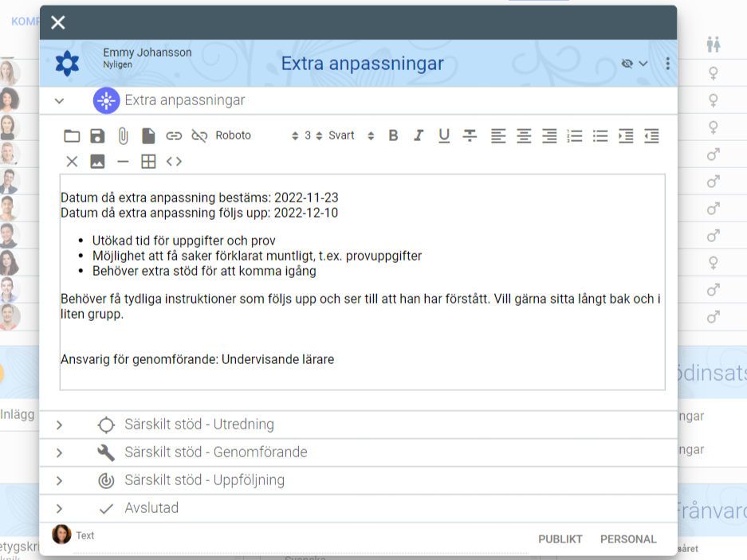Click the save disk icon in editor toolbar
This screenshot has width=747, height=560.
point(97,136)
